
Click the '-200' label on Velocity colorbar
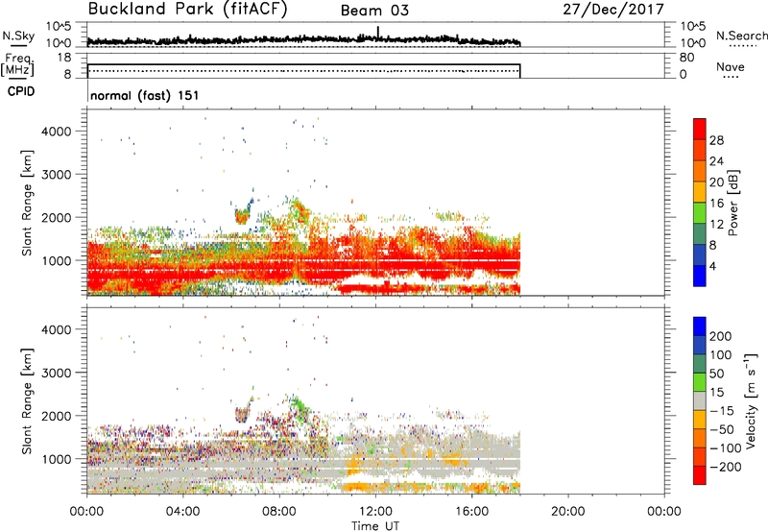click(x=726, y=467)
